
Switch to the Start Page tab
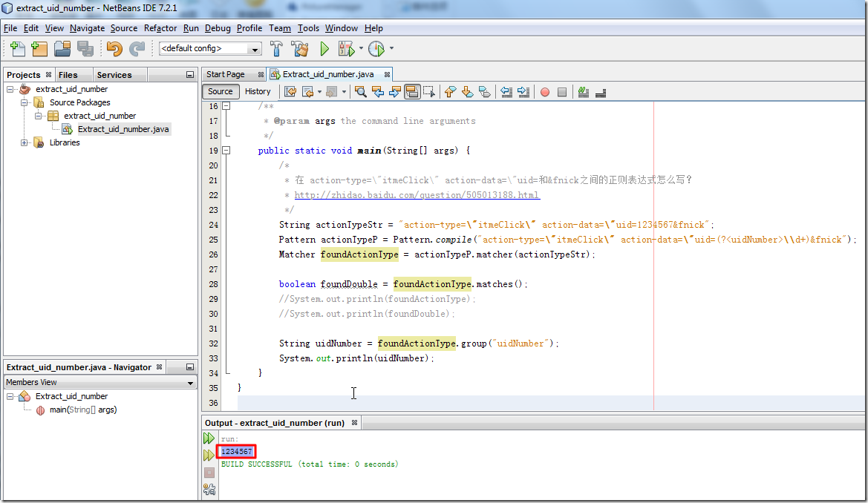click(x=226, y=74)
